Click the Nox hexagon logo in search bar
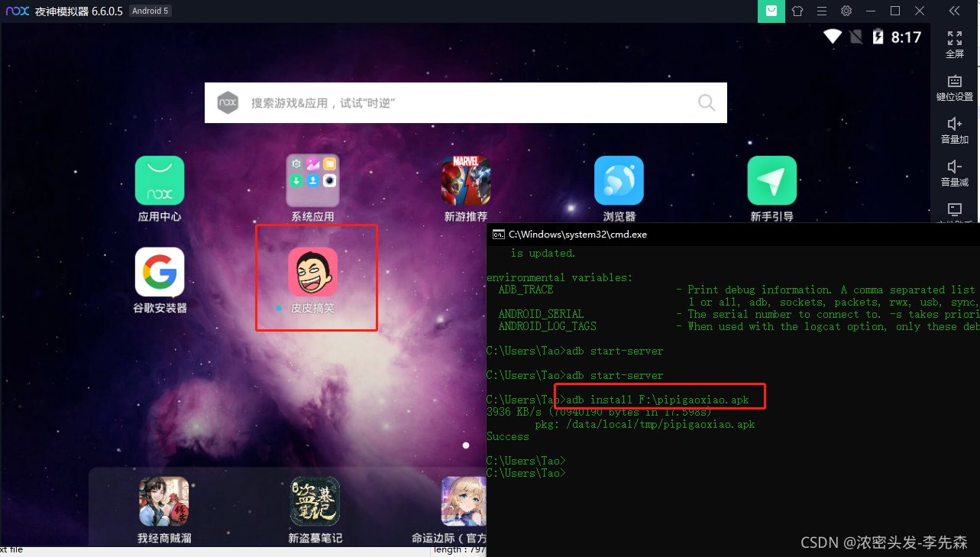 click(228, 102)
